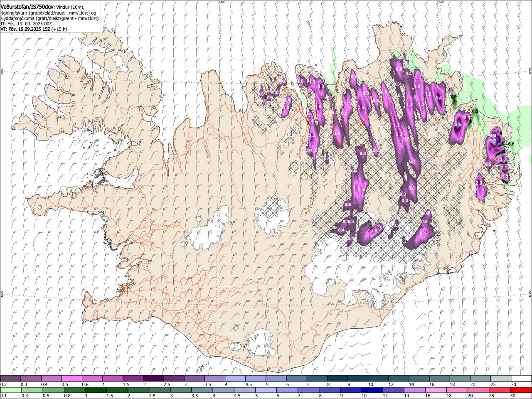Click the 2.8 precipitation value on the map
Viewport: 532px width, 399px height.
(478, 183)
